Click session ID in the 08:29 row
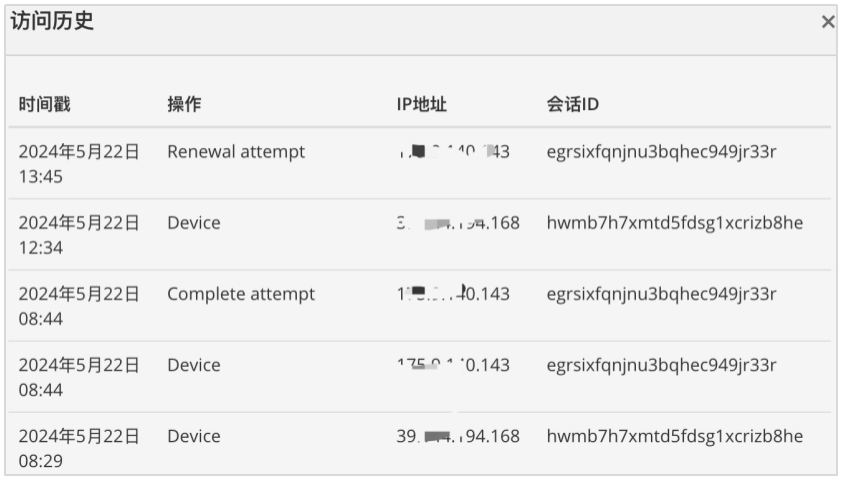The width and height of the screenshot is (842, 480). point(674,436)
